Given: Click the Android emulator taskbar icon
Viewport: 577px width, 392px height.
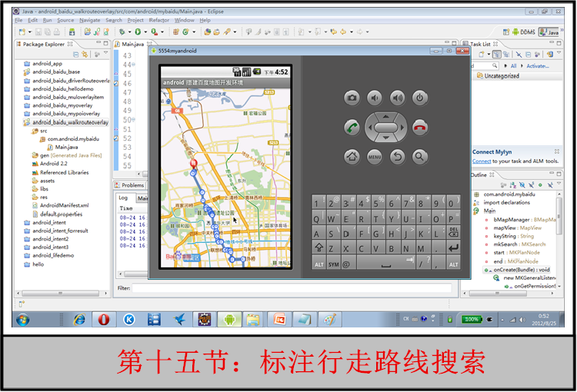Looking at the screenshot, I should 229,320.
